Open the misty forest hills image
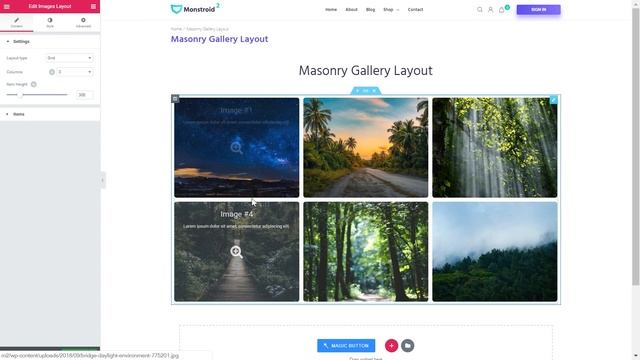The image size is (640, 360). pos(495,252)
